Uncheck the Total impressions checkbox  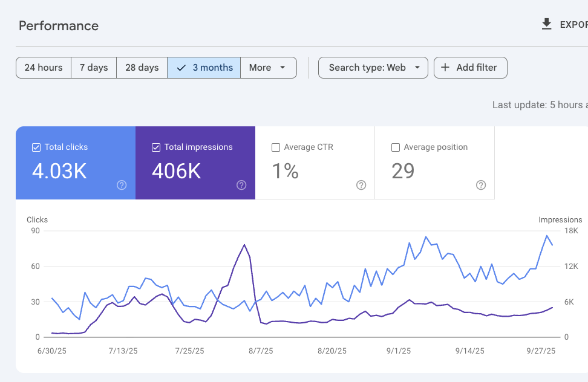coord(156,147)
